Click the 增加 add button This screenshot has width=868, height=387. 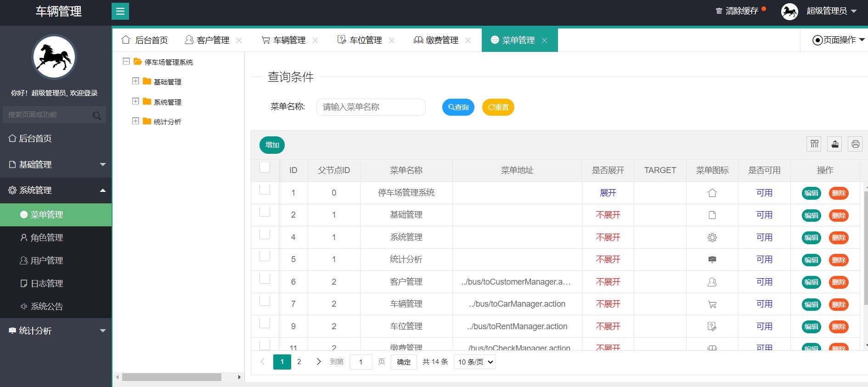(272, 145)
